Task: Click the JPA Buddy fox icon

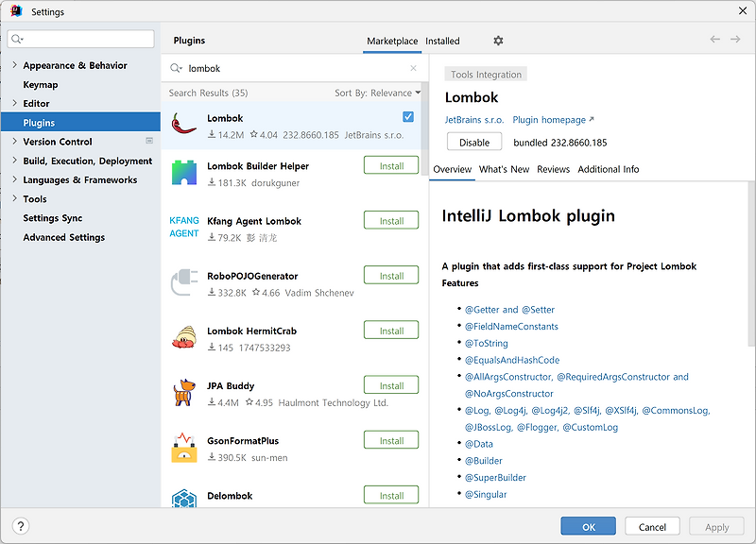Action: [x=183, y=391]
